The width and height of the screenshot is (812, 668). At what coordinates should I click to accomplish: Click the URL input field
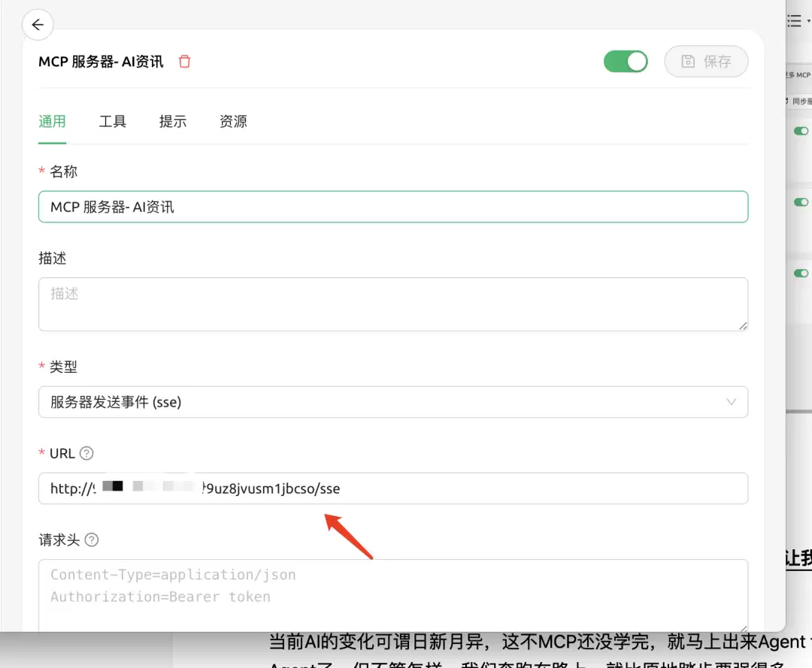pos(393,488)
